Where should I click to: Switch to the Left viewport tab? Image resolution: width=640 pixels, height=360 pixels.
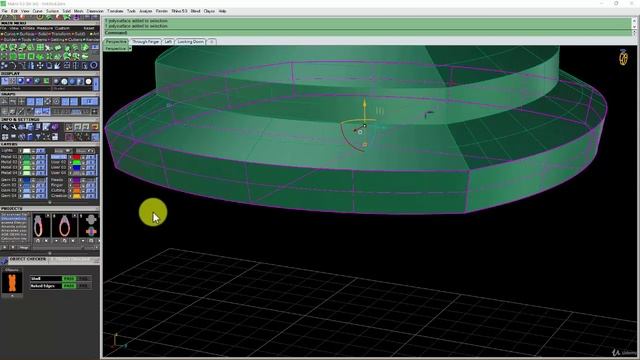[x=168, y=42]
